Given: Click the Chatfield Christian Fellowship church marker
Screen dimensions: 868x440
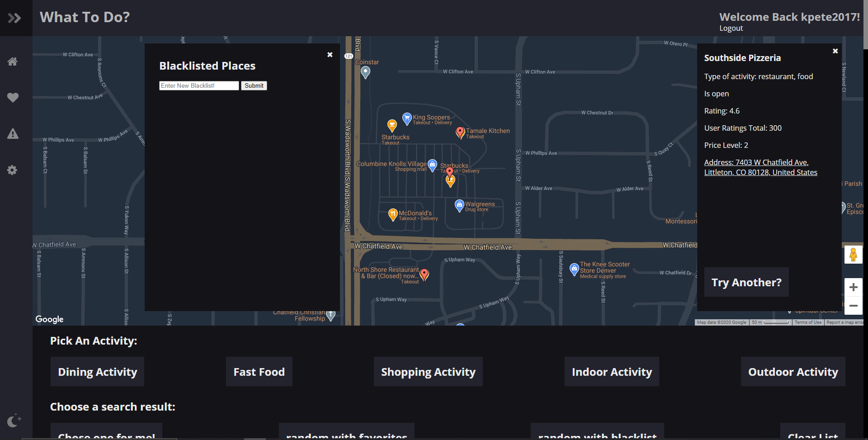Looking at the screenshot, I should point(331,315).
